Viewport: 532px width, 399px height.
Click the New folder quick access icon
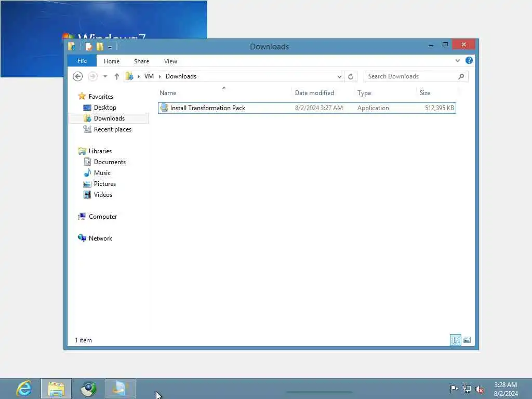pyautogui.click(x=100, y=46)
